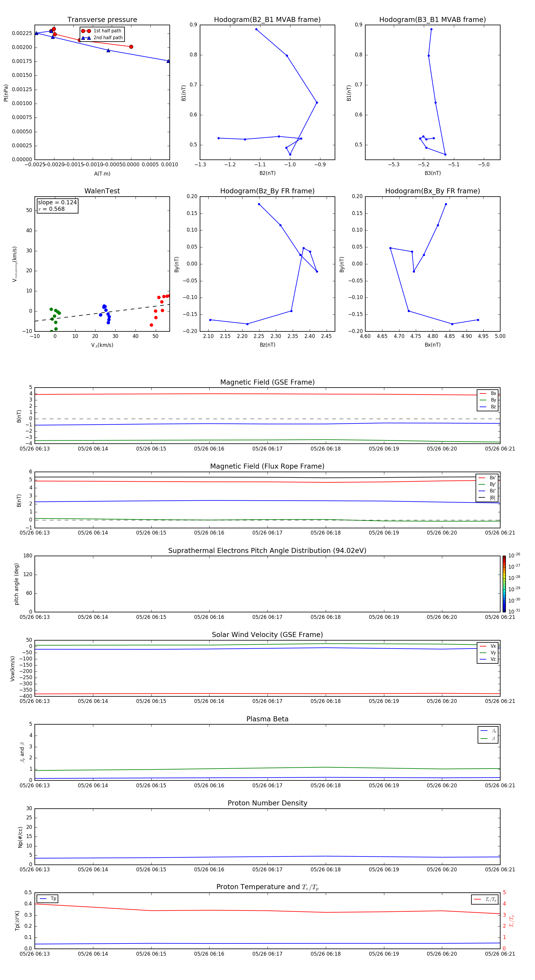Screen dimensions: 535x980
Task: Click the 'Vsw(km/s)' axis label
Action: [x=12, y=668]
